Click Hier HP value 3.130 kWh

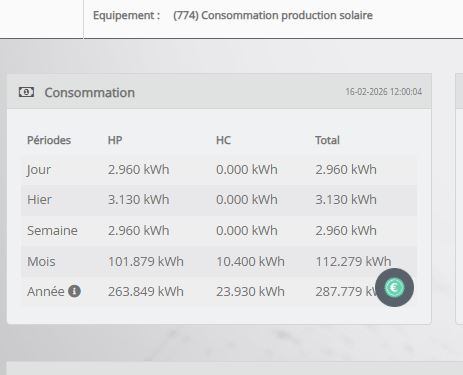[x=139, y=200]
